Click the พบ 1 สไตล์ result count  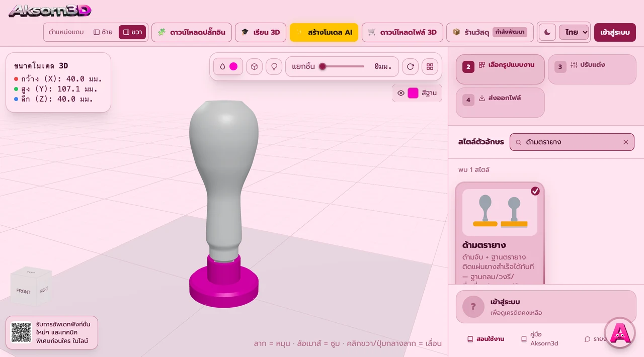(474, 170)
